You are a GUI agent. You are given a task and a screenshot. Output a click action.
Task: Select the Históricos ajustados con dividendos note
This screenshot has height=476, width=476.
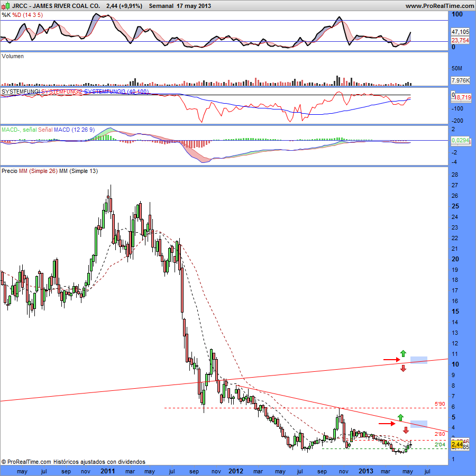(99, 462)
